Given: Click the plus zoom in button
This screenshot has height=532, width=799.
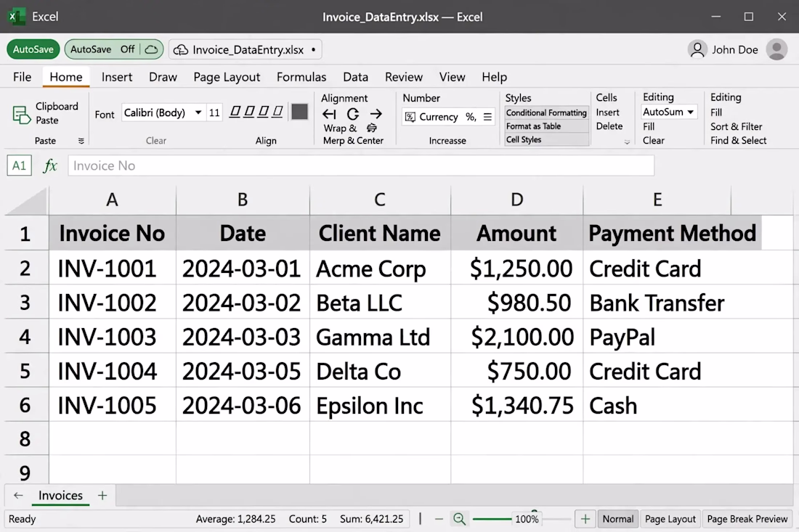Looking at the screenshot, I should [585, 519].
